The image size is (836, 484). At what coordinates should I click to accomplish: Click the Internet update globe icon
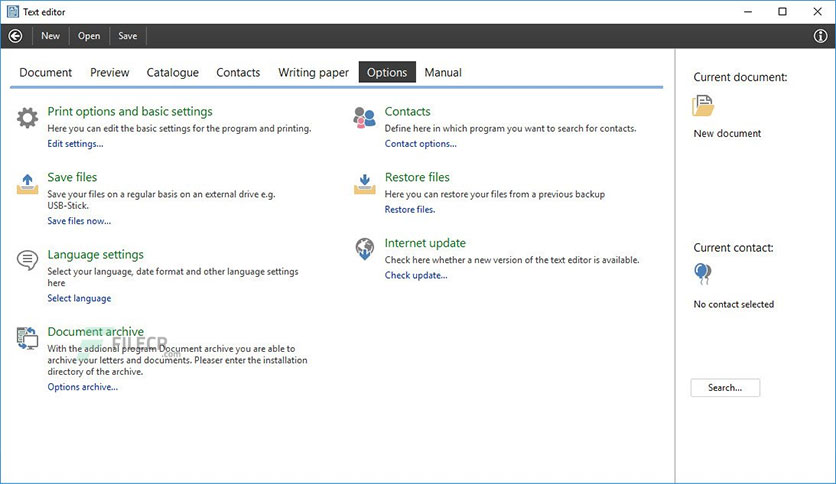[x=365, y=249]
